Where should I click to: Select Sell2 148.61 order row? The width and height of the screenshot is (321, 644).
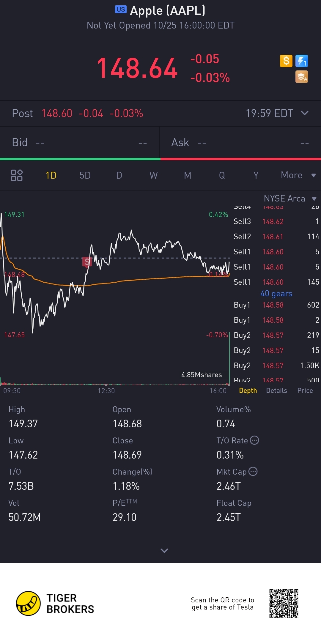click(x=276, y=237)
